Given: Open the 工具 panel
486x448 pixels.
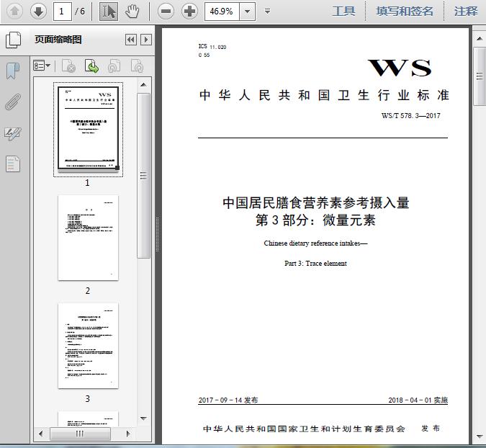Looking at the screenshot, I should coord(343,11).
